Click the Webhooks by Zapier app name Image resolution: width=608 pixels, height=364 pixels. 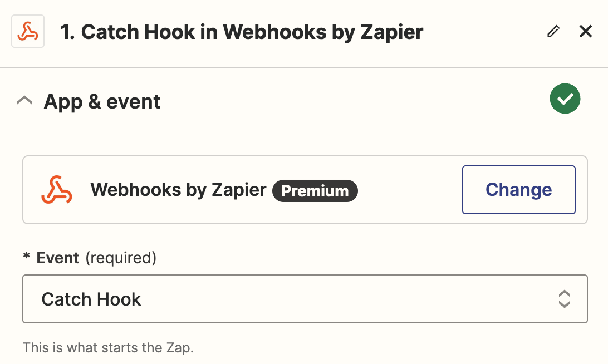point(178,190)
